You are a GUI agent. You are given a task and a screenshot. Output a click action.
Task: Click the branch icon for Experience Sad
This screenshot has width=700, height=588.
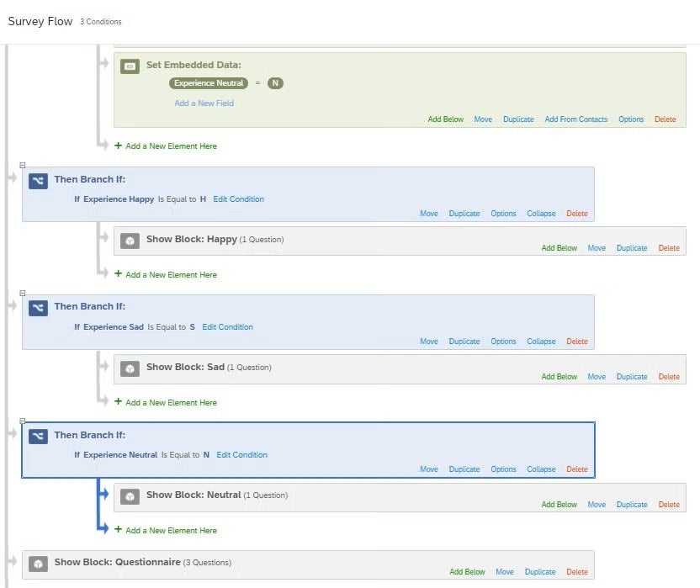pos(38,308)
